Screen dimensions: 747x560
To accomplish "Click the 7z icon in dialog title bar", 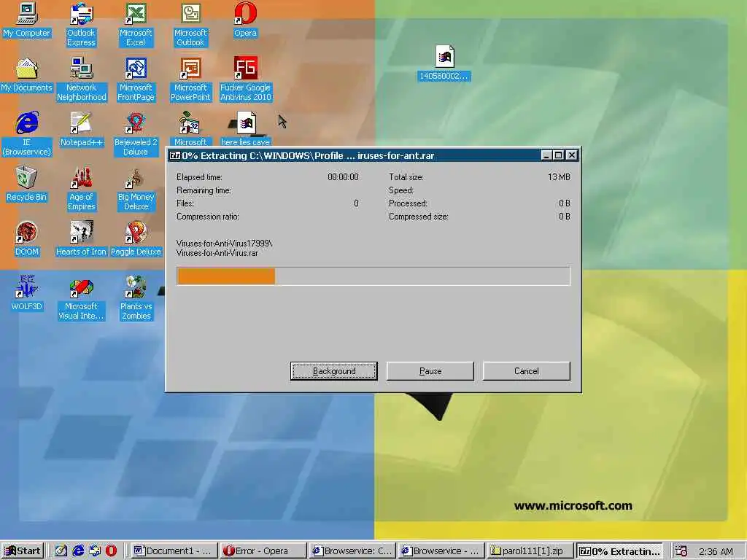I will (175, 155).
